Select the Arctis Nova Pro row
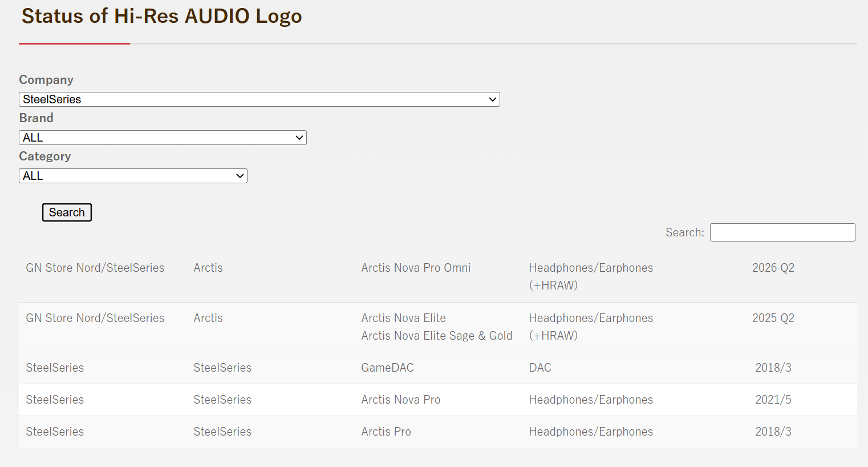The image size is (868, 467). pos(437,400)
